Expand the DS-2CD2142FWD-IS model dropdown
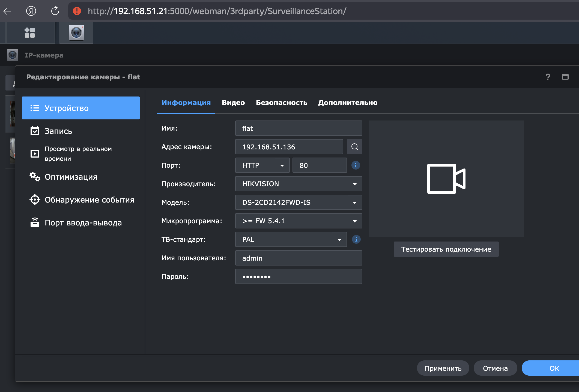The image size is (579, 392). 299,202
